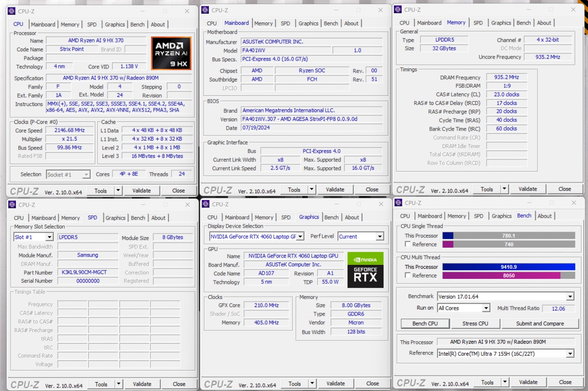
Task: Click the AMD Ryzen AI 9 HX logo
Action: click(x=171, y=54)
